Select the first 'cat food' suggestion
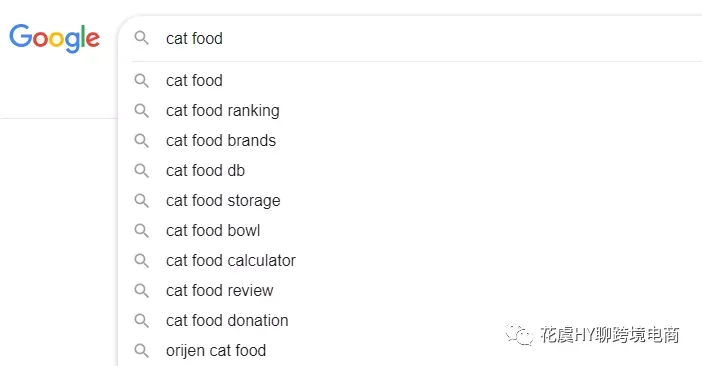The height and width of the screenshot is (366, 702). point(410,81)
